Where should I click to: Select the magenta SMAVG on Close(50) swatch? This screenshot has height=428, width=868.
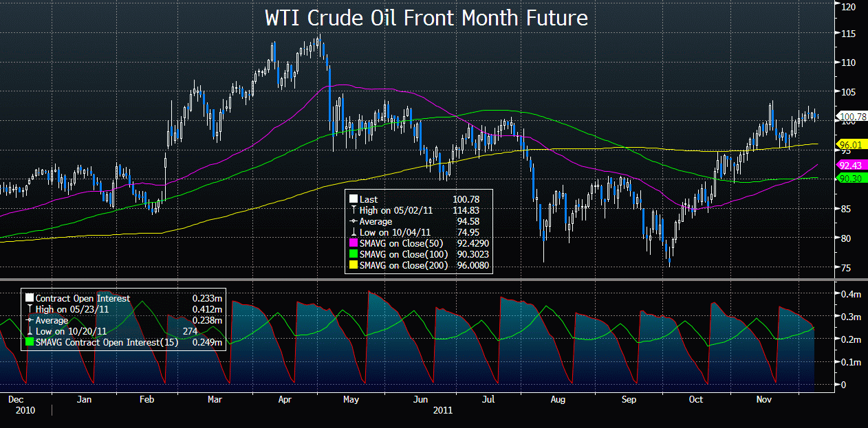(354, 243)
